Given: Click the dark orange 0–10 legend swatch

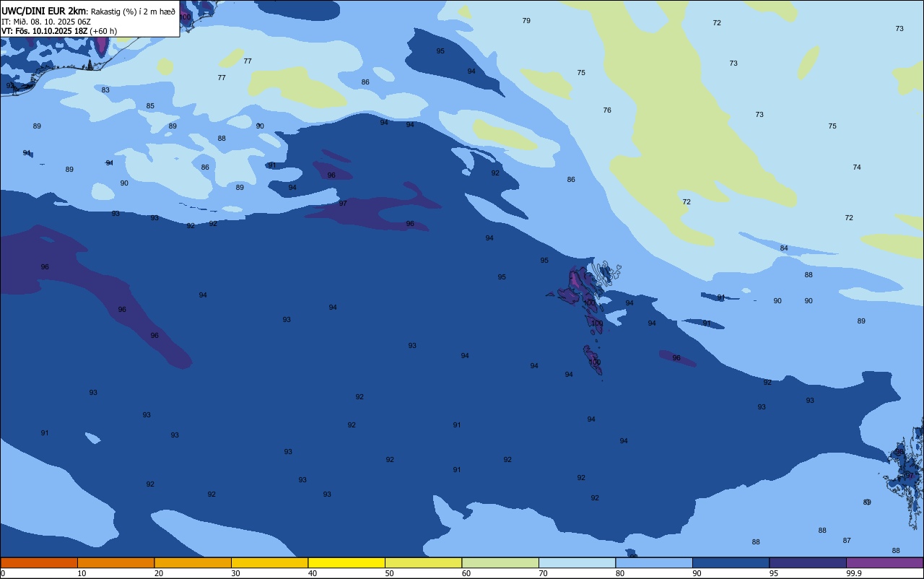Looking at the screenshot, I should coord(39,562).
